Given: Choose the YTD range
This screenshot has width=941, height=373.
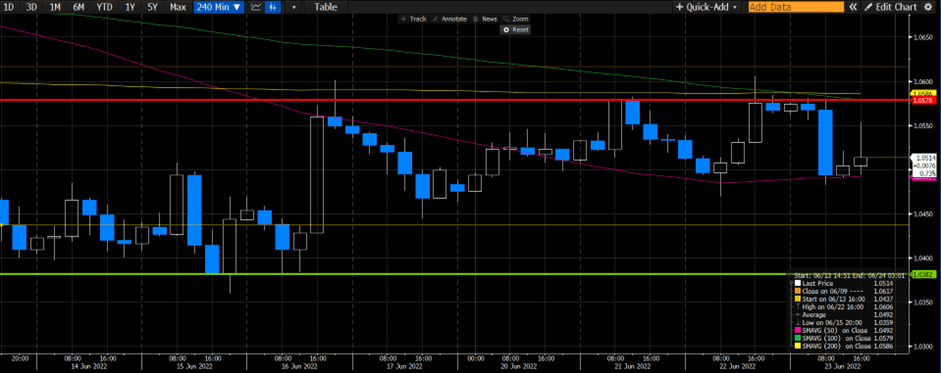Looking at the screenshot, I should click(104, 7).
